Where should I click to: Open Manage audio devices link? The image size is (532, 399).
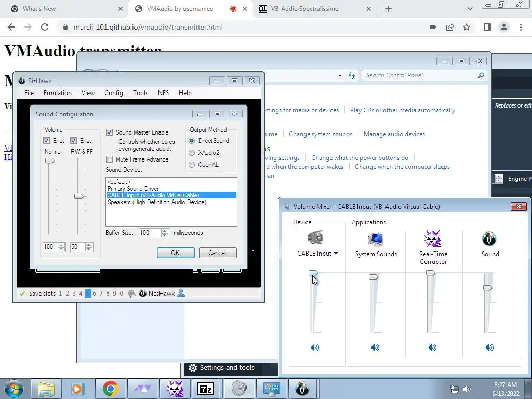point(394,134)
